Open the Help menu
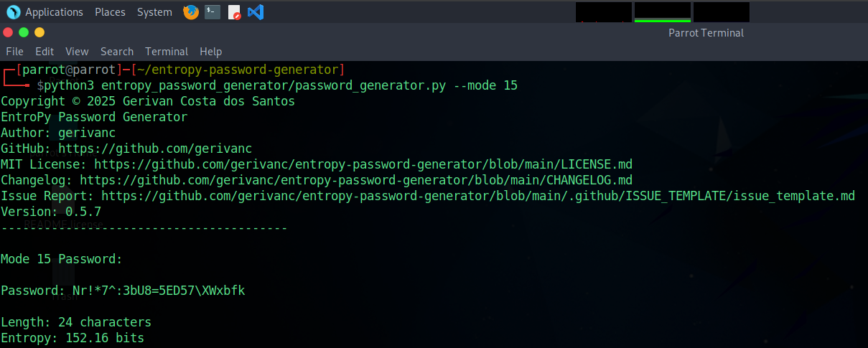868x348 pixels. 211,52
